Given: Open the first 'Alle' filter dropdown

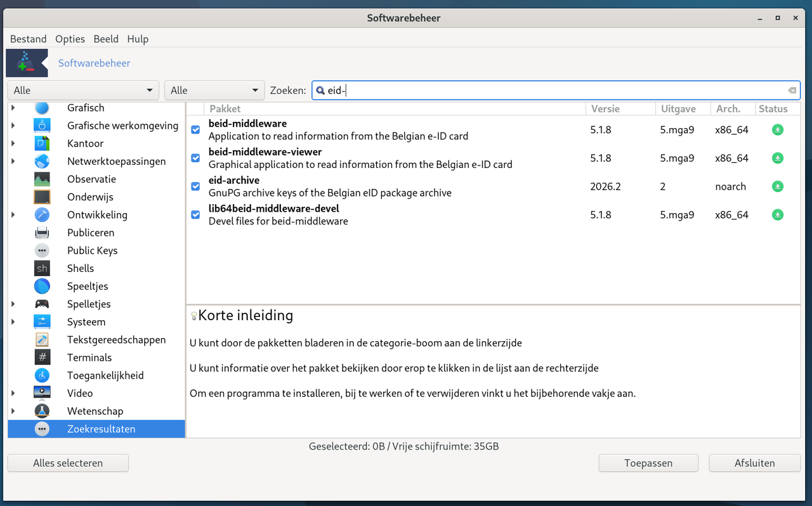Looking at the screenshot, I should (83, 90).
